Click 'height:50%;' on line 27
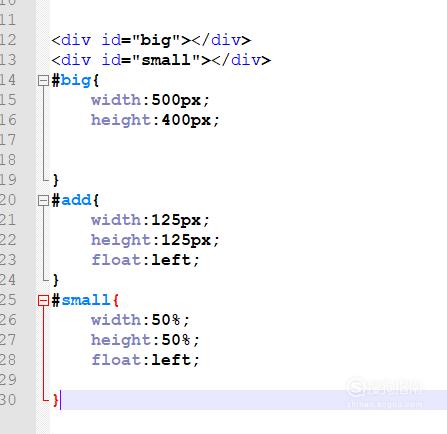 tap(146, 340)
